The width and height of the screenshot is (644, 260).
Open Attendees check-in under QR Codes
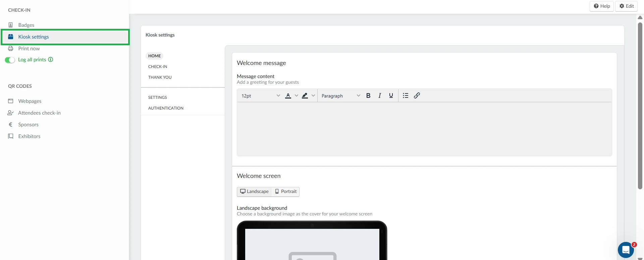(39, 113)
